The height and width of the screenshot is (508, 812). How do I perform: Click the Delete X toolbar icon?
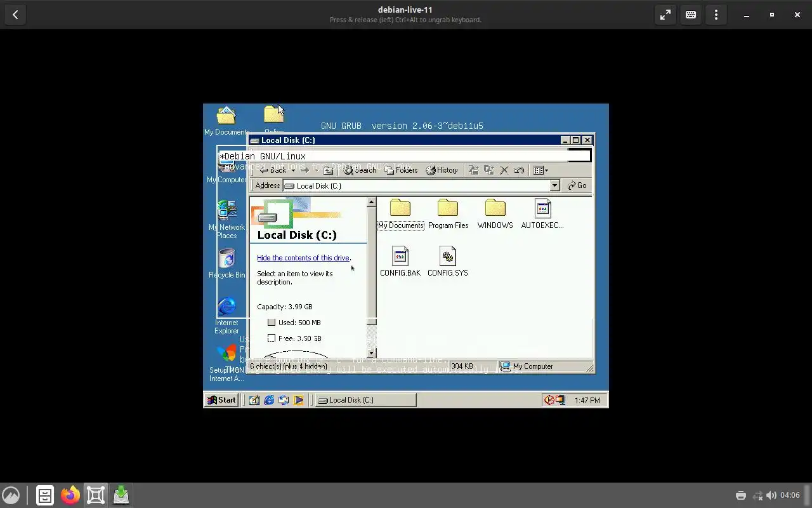[504, 170]
